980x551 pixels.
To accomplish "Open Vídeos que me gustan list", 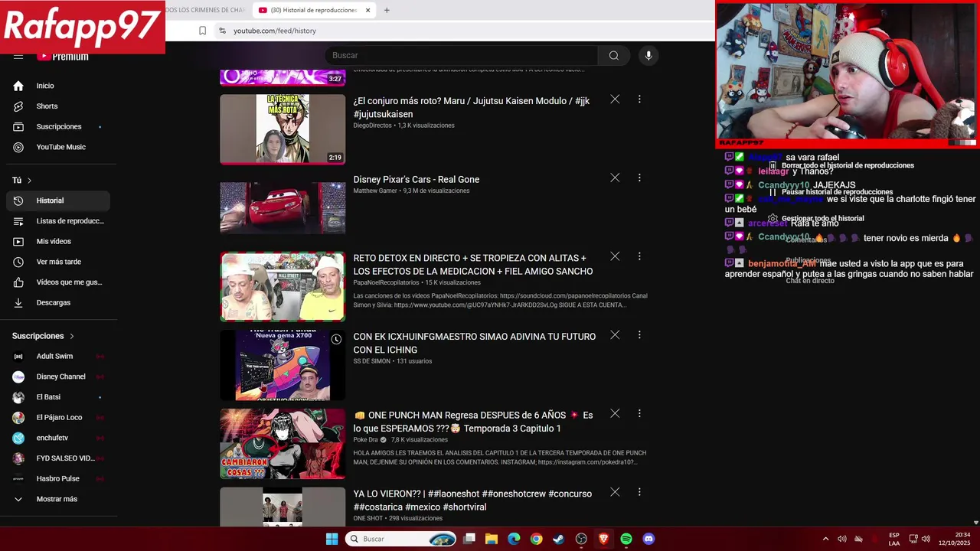I will [x=58, y=282].
